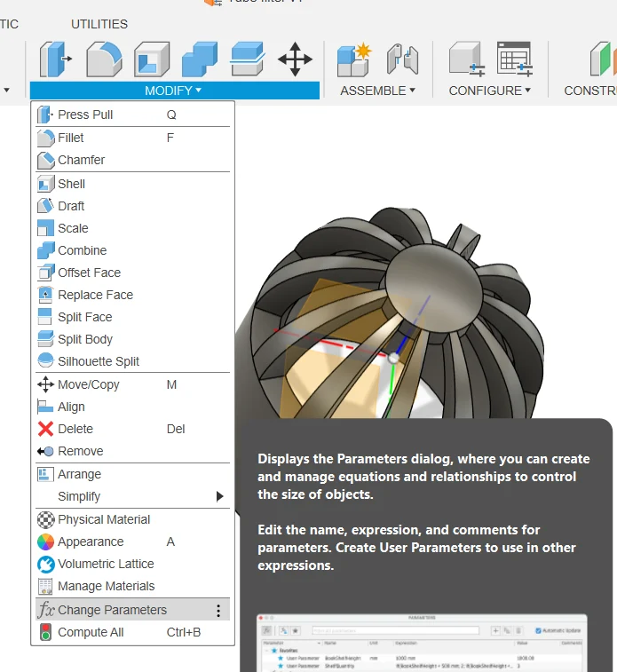The image size is (617, 672).
Task: Choose Chamfer from the Modify menu
Action: 133,161
